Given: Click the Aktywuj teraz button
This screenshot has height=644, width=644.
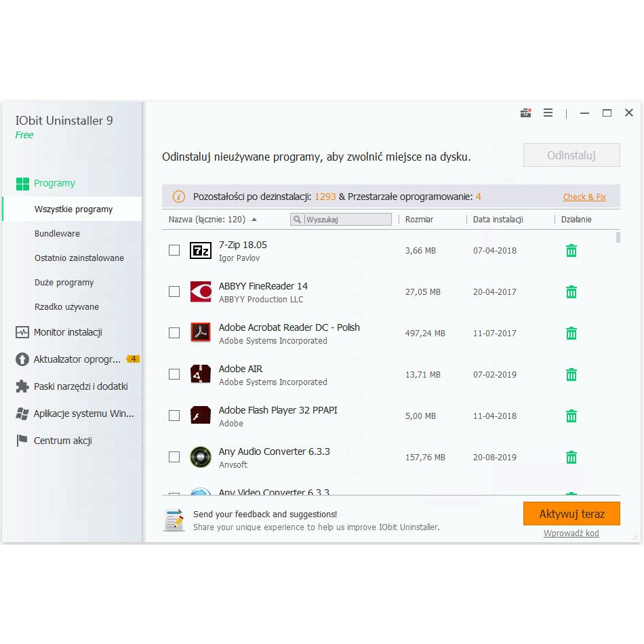Looking at the screenshot, I should (571, 514).
